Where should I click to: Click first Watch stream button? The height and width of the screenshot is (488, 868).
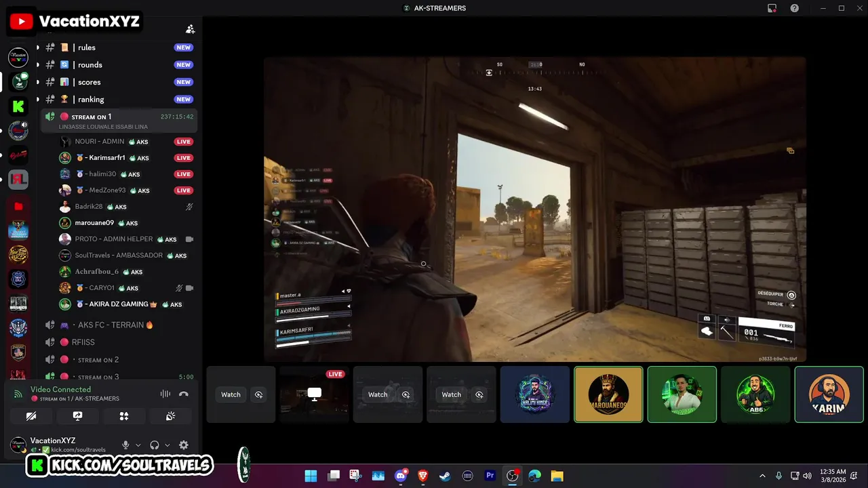tap(231, 394)
